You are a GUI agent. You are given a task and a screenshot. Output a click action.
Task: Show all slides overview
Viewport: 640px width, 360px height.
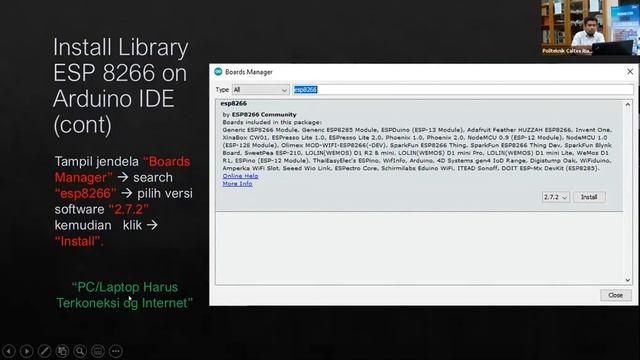click(62, 351)
